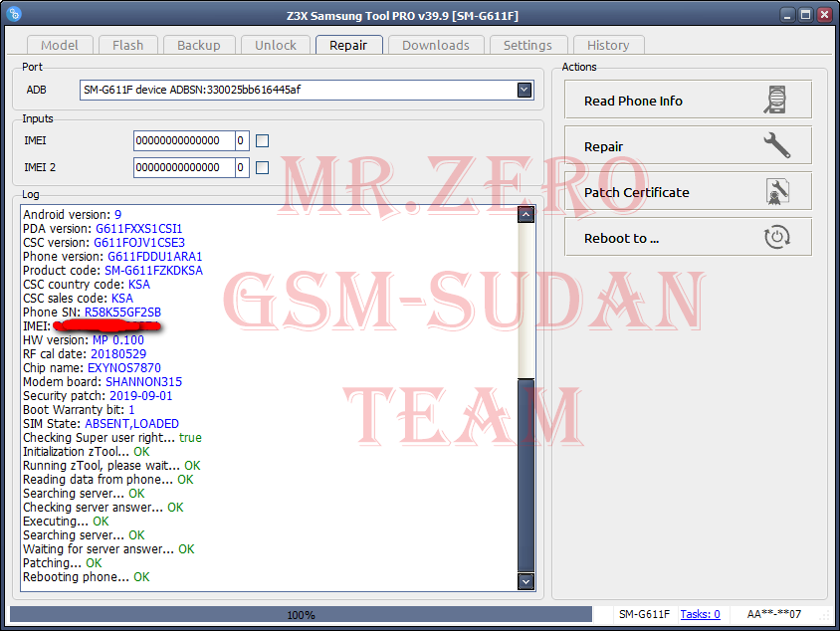This screenshot has height=631, width=840.
Task: Click Boot Warranty bit 1 log line
Action: pyautogui.click(x=79, y=410)
